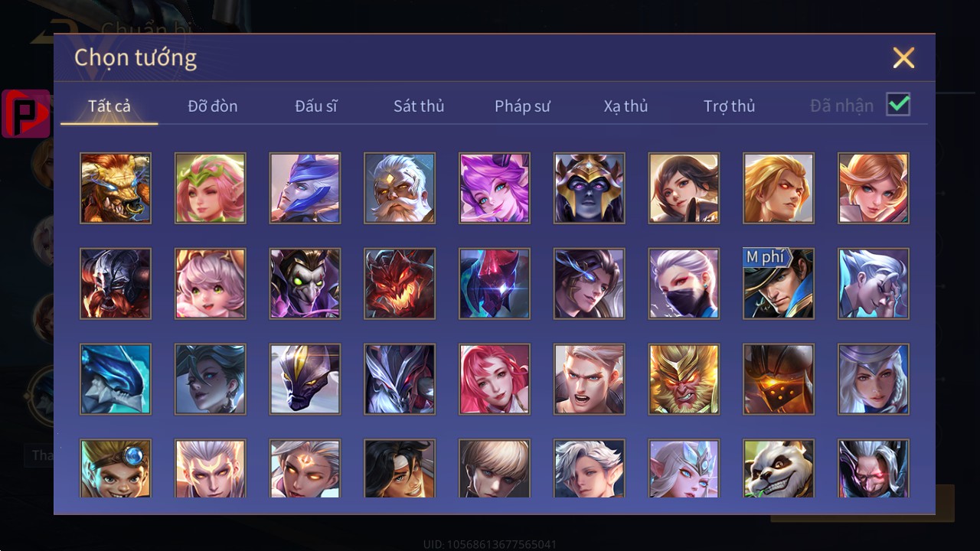Image resolution: width=980 pixels, height=551 pixels.
Task: Pick the masked silver-haired assassin hero
Action: (x=684, y=283)
